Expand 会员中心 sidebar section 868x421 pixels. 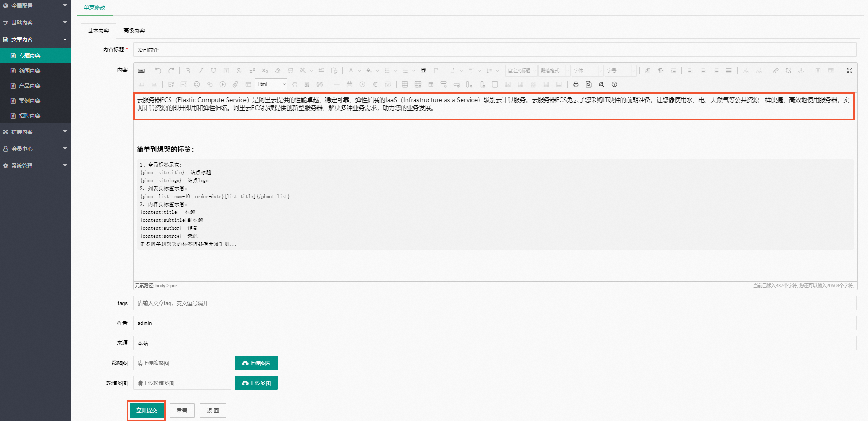pyautogui.click(x=36, y=149)
